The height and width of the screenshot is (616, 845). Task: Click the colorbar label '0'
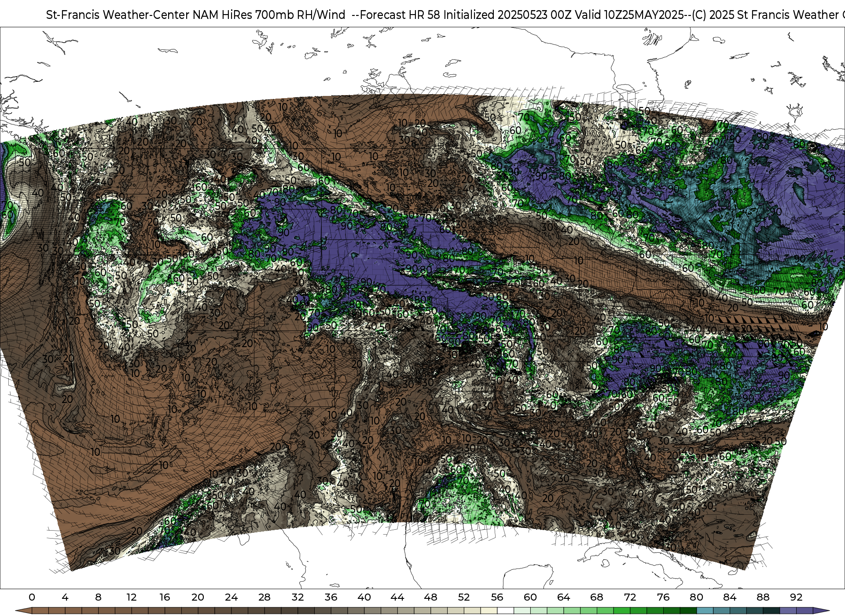click(x=32, y=597)
